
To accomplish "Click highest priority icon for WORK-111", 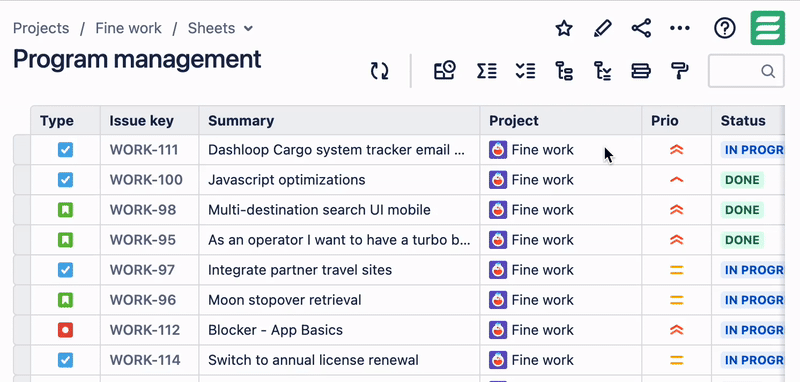I will [x=677, y=150].
